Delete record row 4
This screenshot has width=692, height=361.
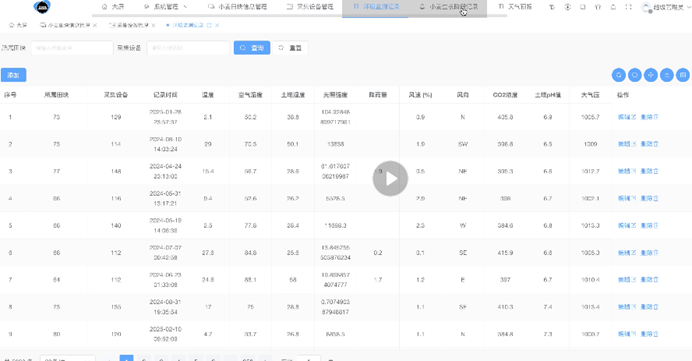(x=649, y=198)
